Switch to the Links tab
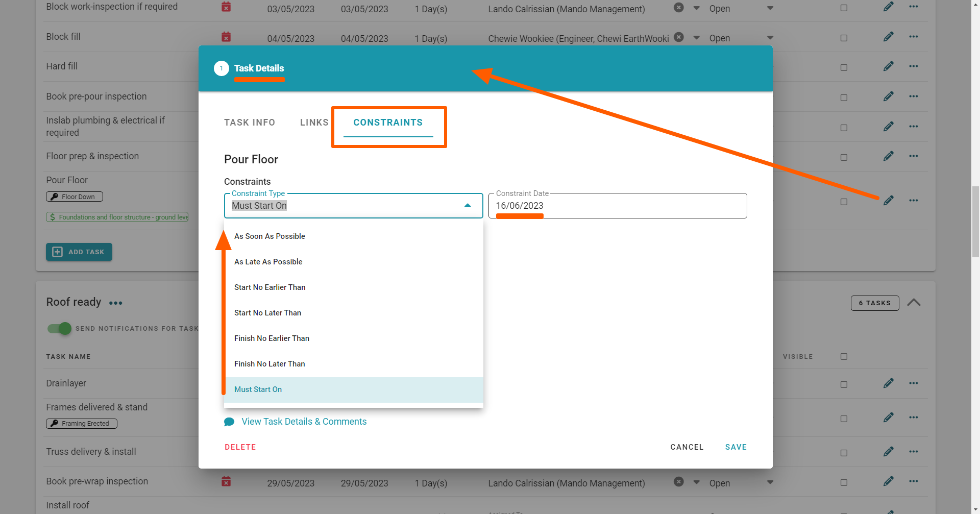Viewport: 980px width, 514px height. [314, 123]
